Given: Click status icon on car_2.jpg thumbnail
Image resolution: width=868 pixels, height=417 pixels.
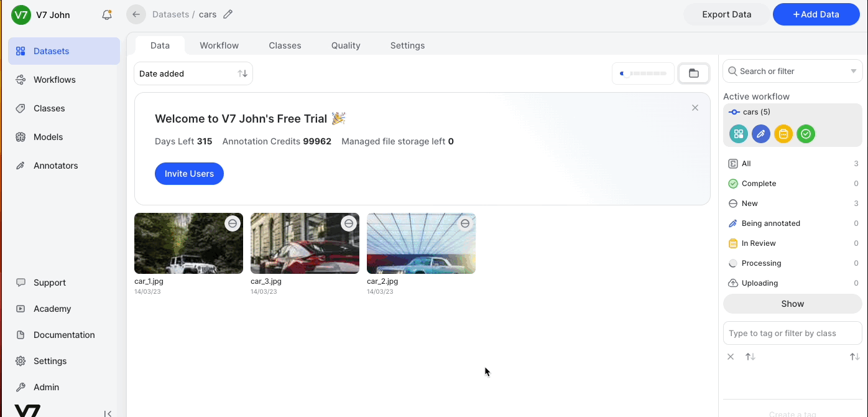Looking at the screenshot, I should click(465, 223).
